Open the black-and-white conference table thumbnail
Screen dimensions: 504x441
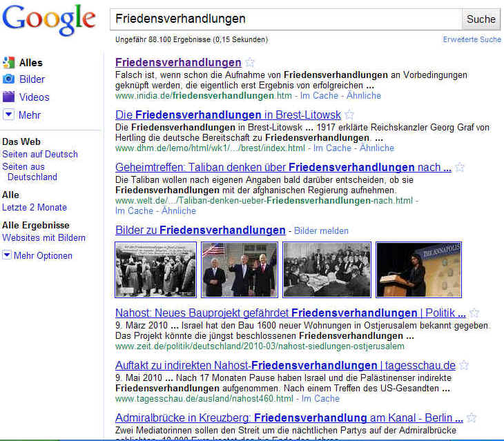327,270
